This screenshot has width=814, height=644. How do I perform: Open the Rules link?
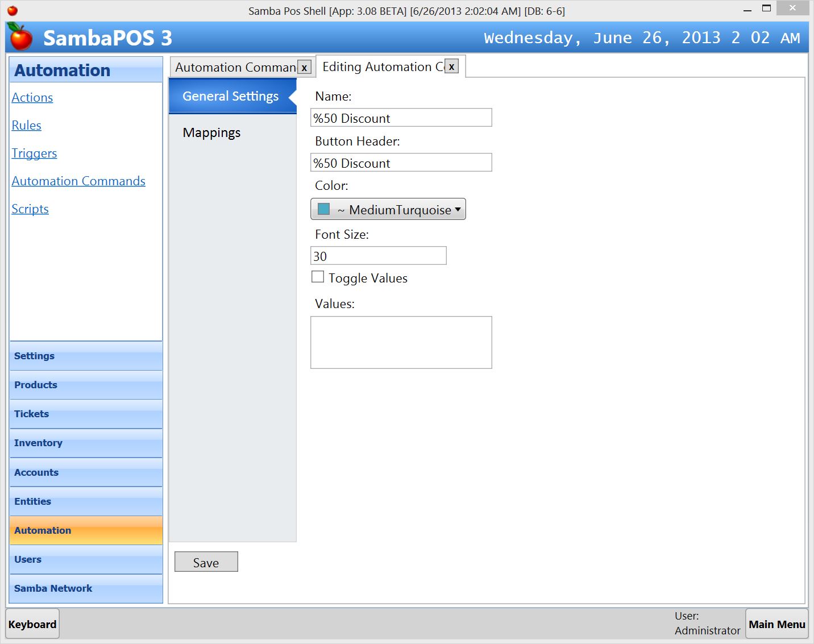click(27, 125)
